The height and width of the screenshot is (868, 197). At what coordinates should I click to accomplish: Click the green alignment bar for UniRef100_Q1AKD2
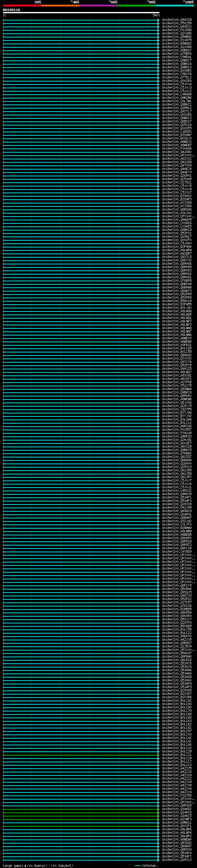pos(81,809)
